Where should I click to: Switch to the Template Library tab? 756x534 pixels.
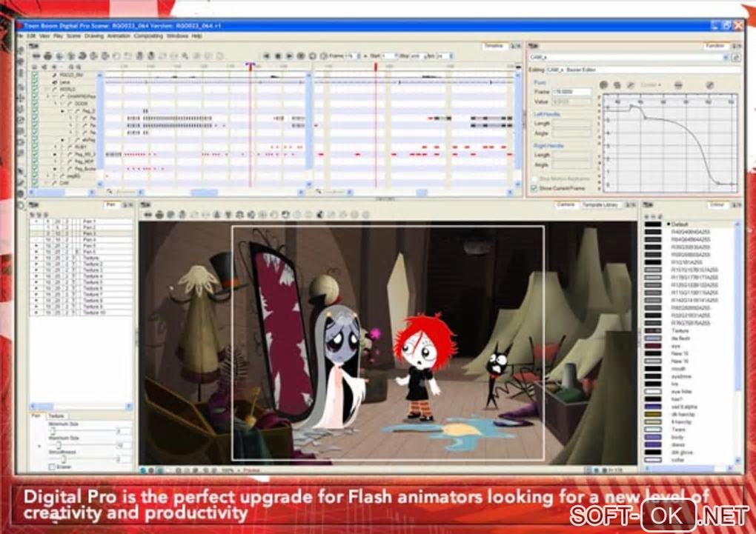click(x=600, y=205)
